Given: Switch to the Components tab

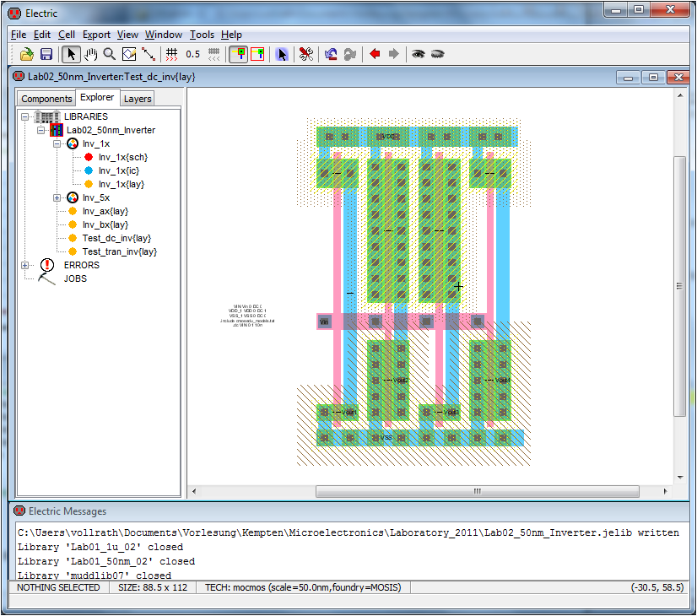Looking at the screenshot, I should pyautogui.click(x=46, y=99).
